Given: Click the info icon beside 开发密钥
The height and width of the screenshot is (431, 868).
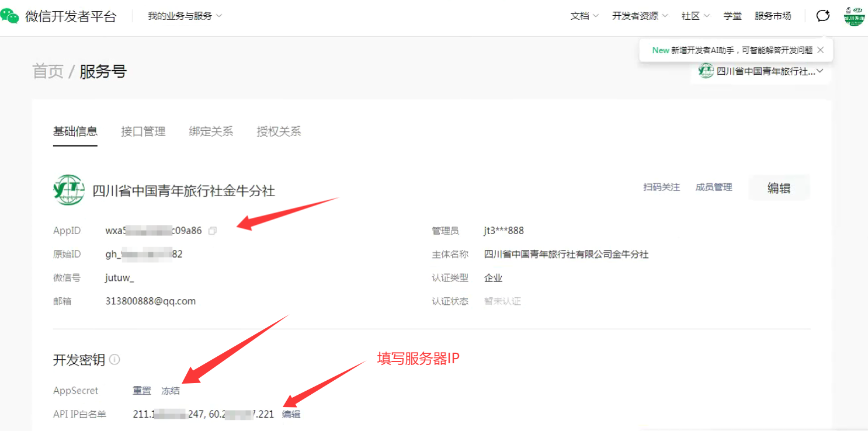Looking at the screenshot, I should point(115,360).
